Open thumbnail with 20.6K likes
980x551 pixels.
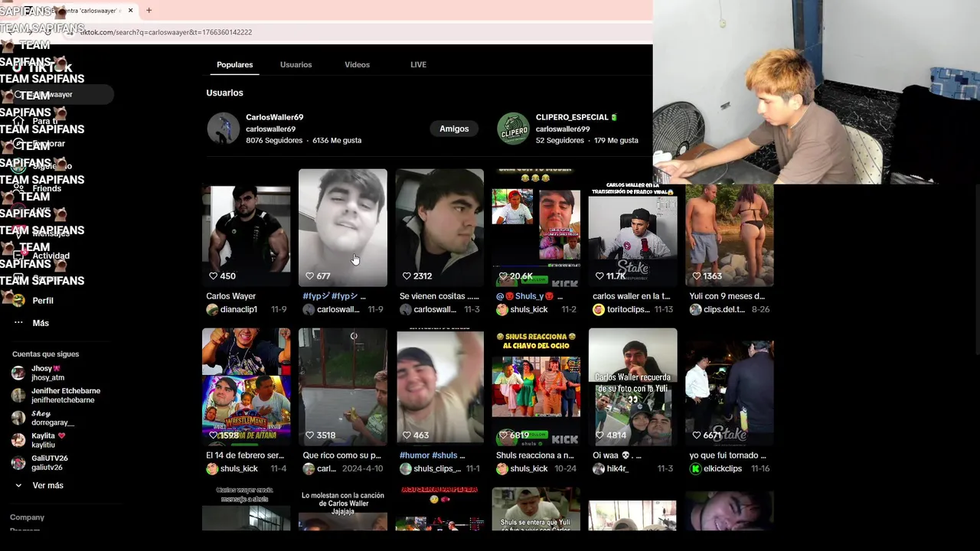536,227
